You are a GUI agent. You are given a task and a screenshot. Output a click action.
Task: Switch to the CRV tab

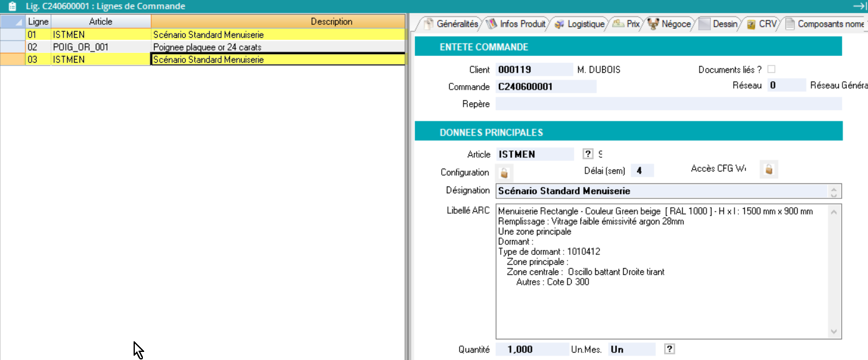(762, 24)
